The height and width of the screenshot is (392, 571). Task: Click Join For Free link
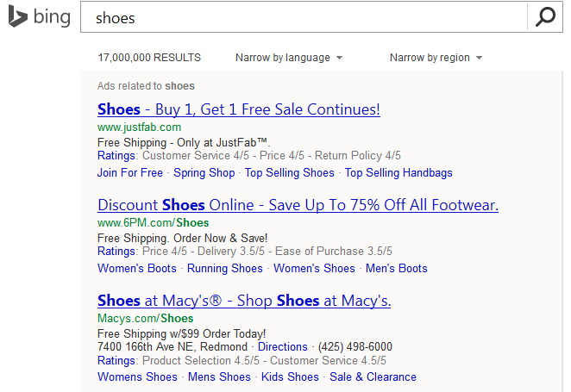coord(130,172)
